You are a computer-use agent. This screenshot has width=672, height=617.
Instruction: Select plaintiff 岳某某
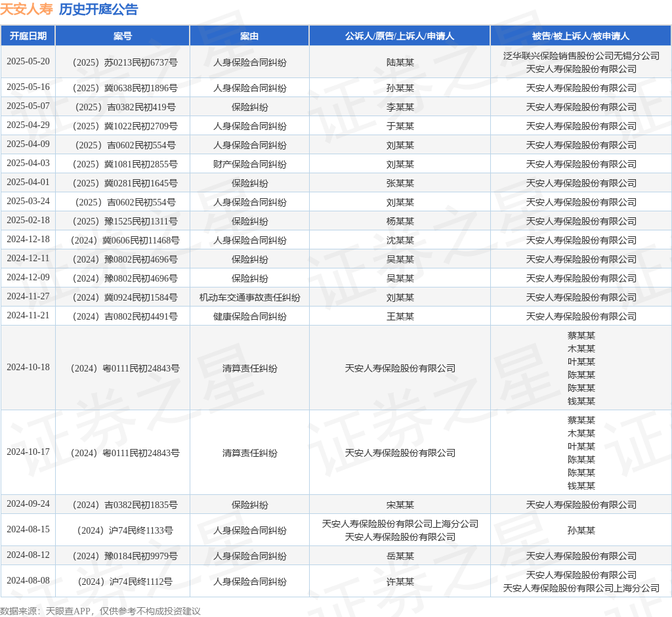click(400, 556)
